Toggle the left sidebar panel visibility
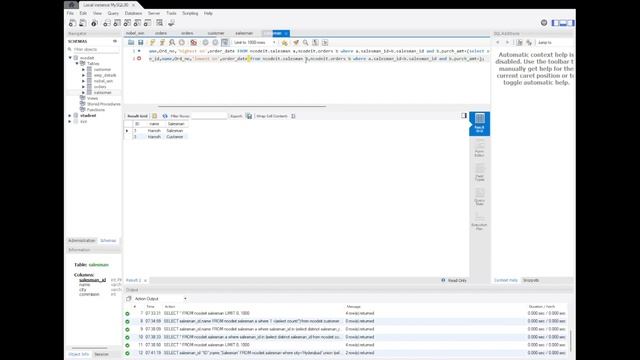640x360 pixels. tap(556, 23)
